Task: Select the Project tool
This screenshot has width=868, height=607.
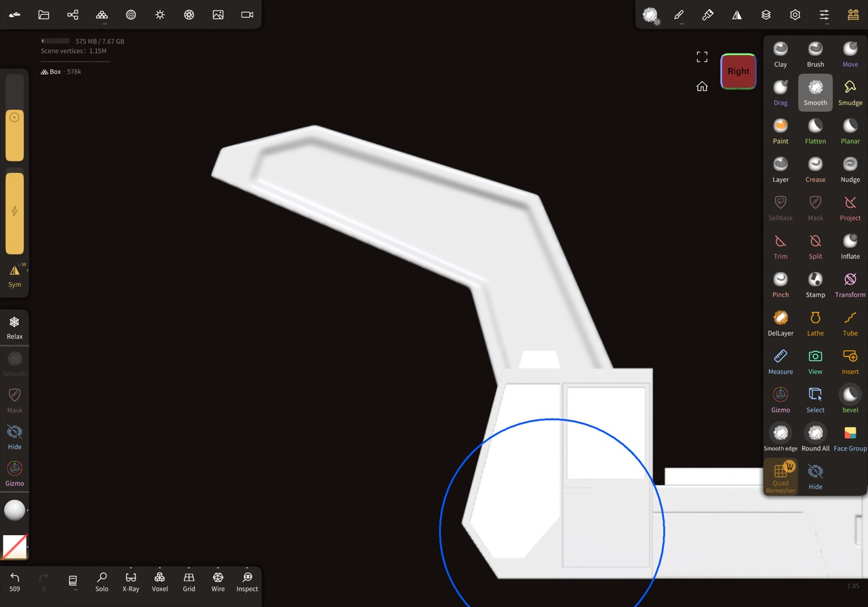Action: click(850, 208)
